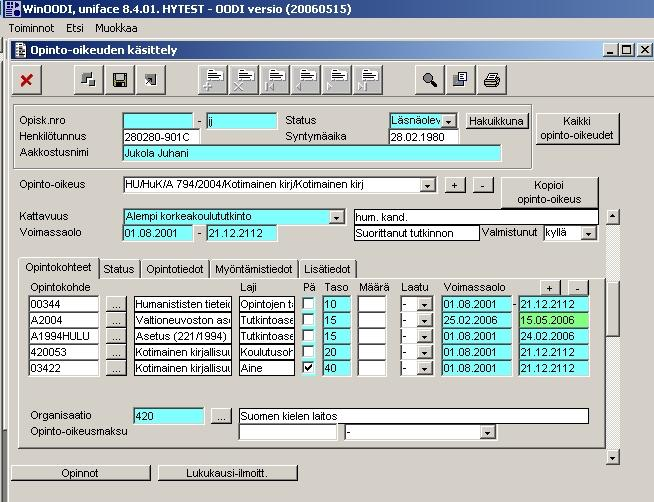Click Kaikki opinto-oikeudet button
Screen dimensions: 654x502
pyautogui.click(x=577, y=128)
